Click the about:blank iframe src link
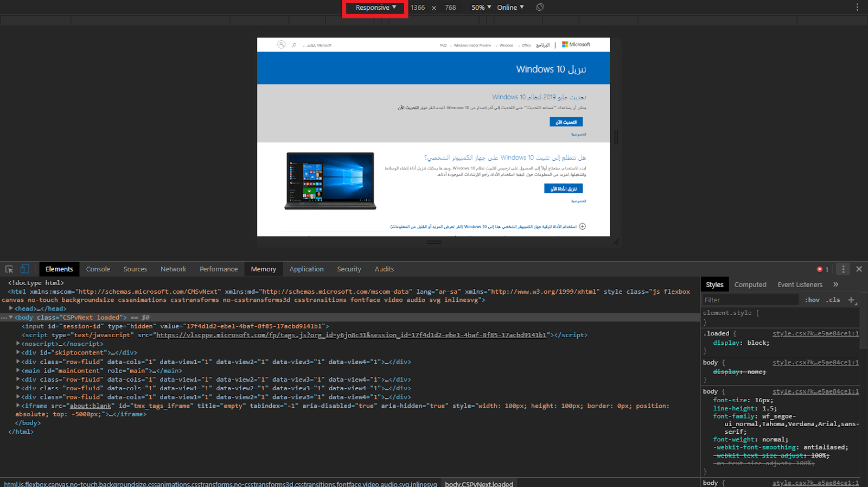The height and width of the screenshot is (487, 868). [x=91, y=406]
